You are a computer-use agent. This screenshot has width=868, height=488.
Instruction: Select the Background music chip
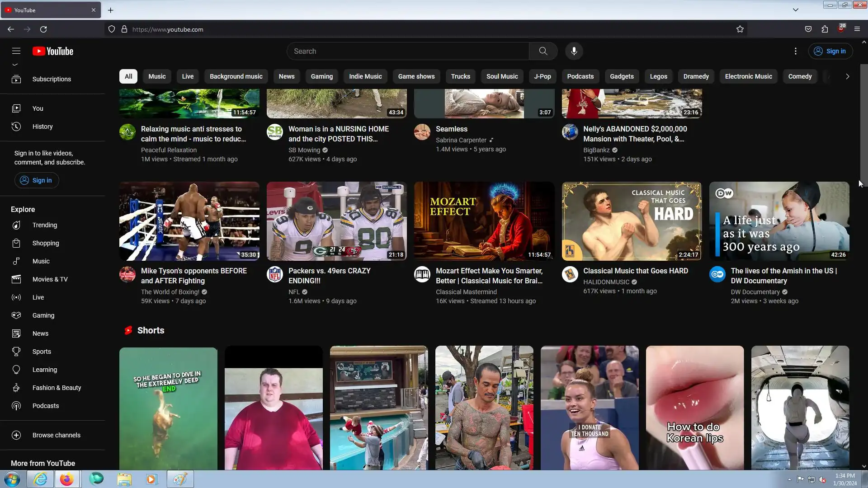coord(236,76)
